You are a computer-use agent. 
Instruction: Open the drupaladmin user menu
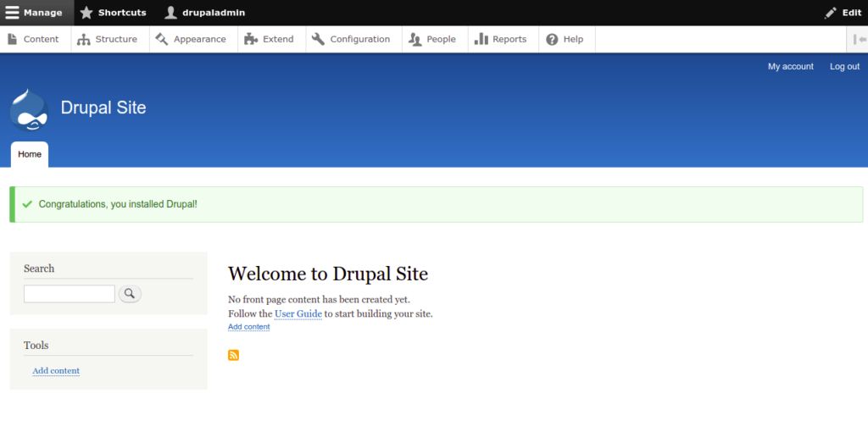click(205, 13)
